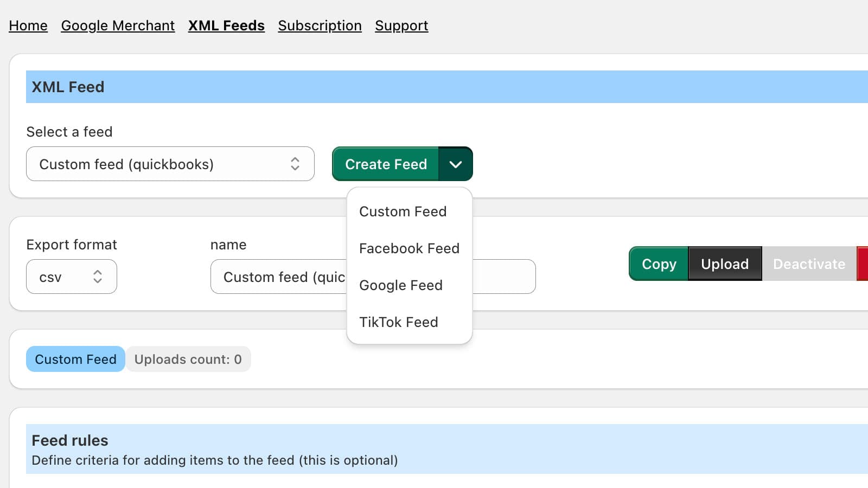Screen dimensions: 868x488
Task: Navigate to the Subscription page
Action: click(x=320, y=25)
